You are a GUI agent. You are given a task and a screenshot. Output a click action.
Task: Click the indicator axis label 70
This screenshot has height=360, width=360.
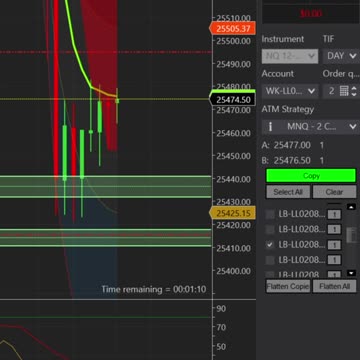tap(221, 328)
